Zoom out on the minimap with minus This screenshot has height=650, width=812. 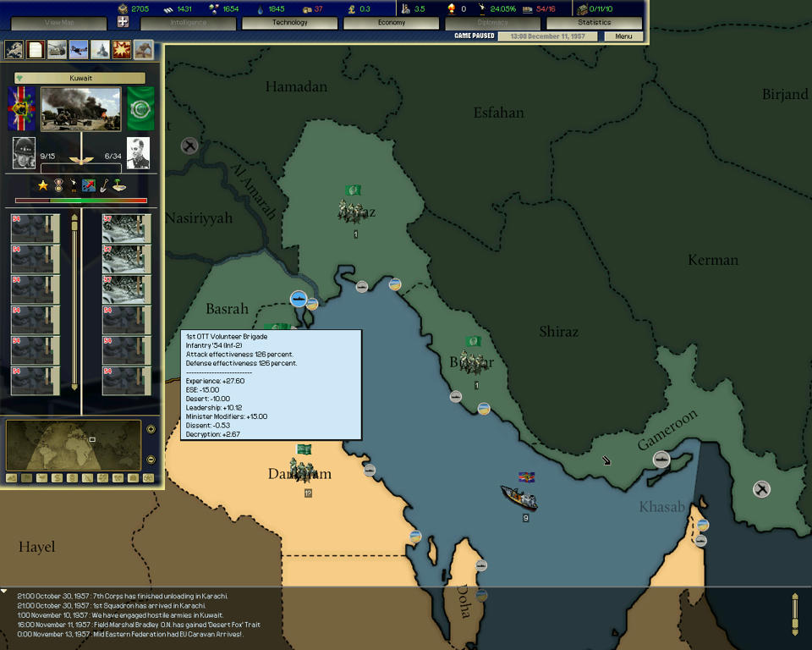(151, 459)
